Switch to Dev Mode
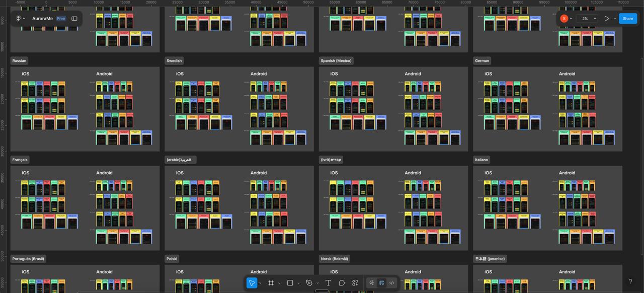Viewport: 644px width, 293px height. [391, 283]
